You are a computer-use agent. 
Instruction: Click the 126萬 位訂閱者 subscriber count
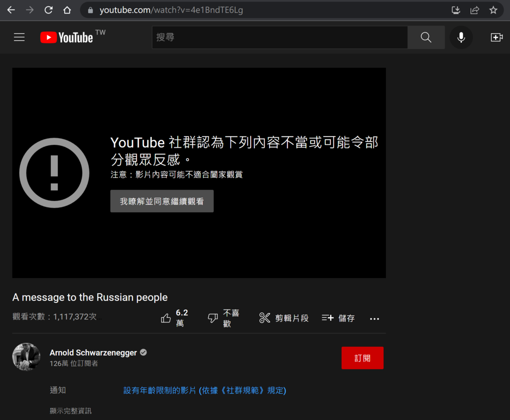coord(74,363)
